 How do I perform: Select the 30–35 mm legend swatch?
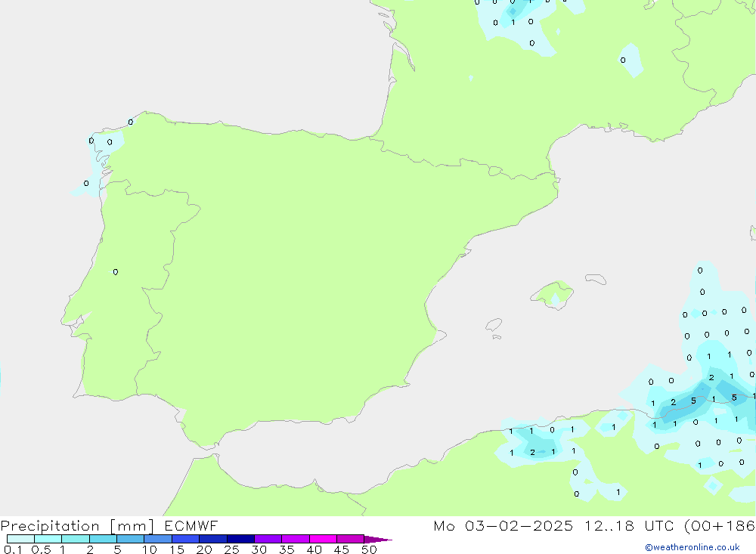click(x=268, y=539)
